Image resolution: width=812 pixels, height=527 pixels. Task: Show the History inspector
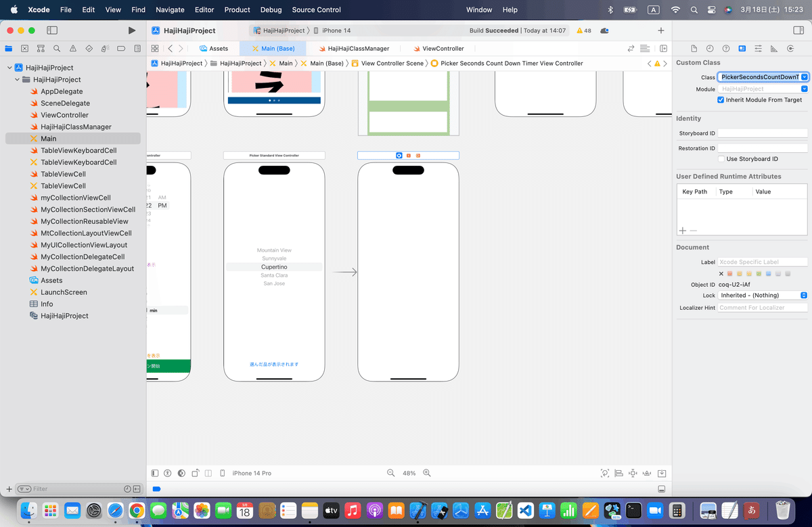pyautogui.click(x=710, y=49)
